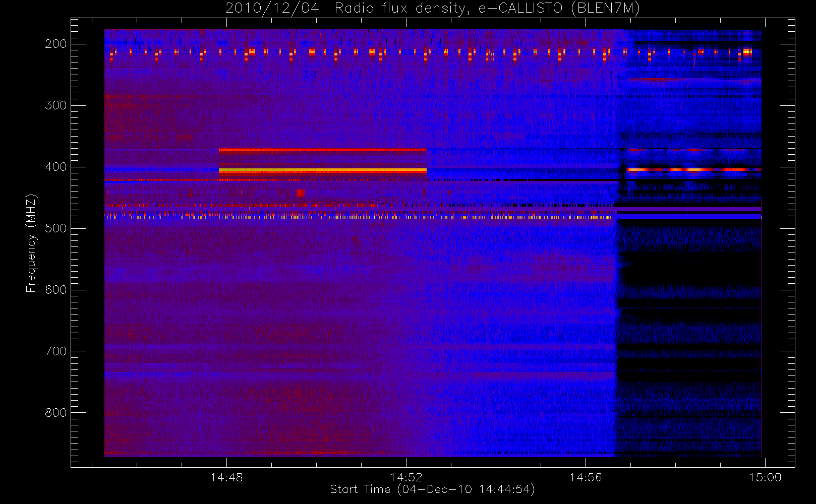Click the 200 frequency tick label
Viewport: 816px width, 504px height.
[55, 44]
